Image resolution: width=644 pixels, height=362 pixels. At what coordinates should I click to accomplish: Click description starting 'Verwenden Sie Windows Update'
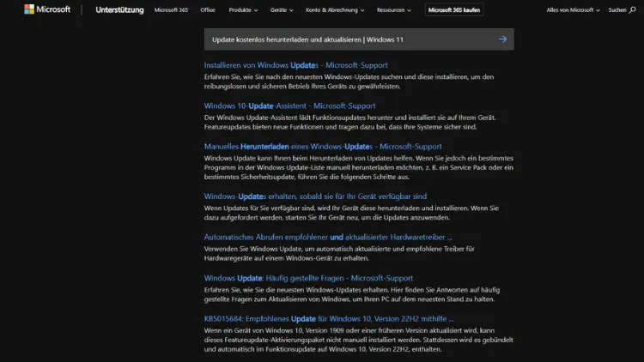[339, 253]
